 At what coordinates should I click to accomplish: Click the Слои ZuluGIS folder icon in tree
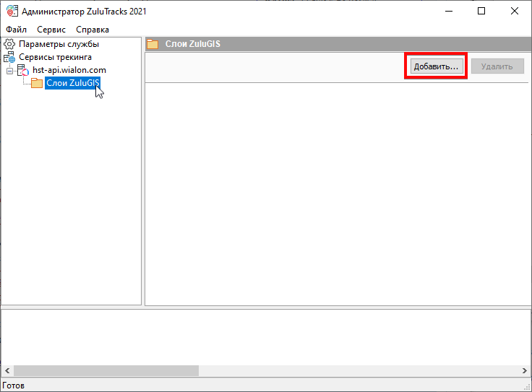36,83
